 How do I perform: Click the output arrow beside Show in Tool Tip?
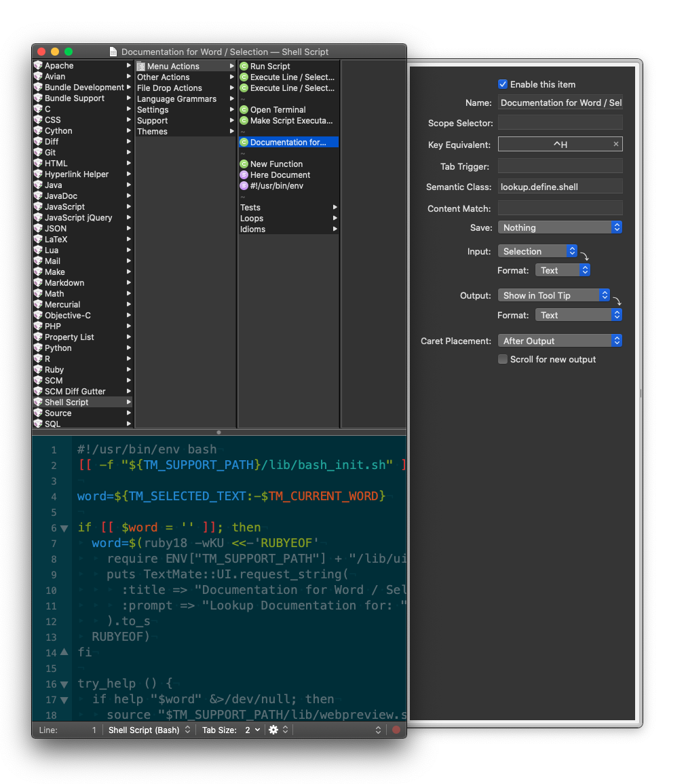pos(617,301)
